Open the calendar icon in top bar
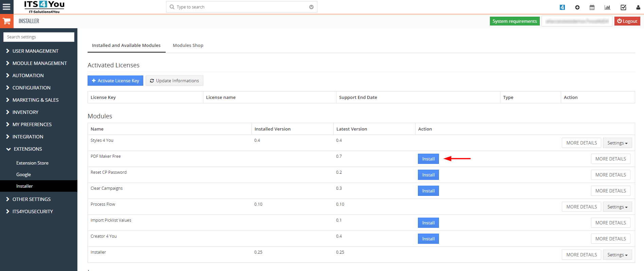 coord(592,7)
